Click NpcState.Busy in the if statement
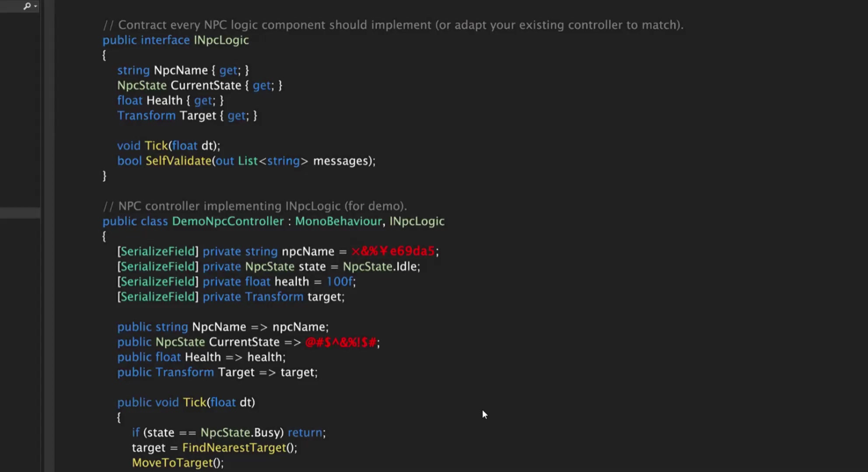The height and width of the screenshot is (472, 868). coord(241,433)
